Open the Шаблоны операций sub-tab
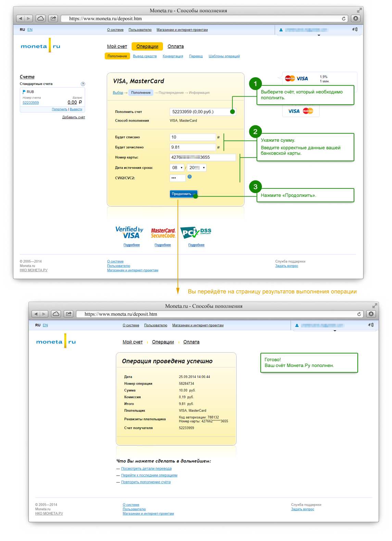This screenshot has height=541, width=392. (224, 56)
